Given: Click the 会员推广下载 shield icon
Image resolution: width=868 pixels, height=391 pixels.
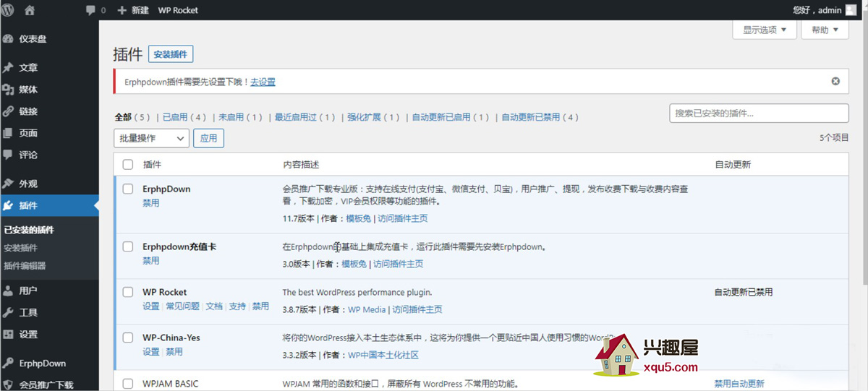Looking at the screenshot, I should (x=8, y=384).
